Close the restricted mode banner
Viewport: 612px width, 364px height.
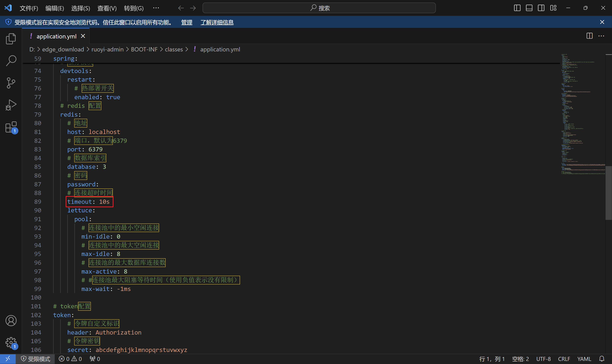[602, 22]
